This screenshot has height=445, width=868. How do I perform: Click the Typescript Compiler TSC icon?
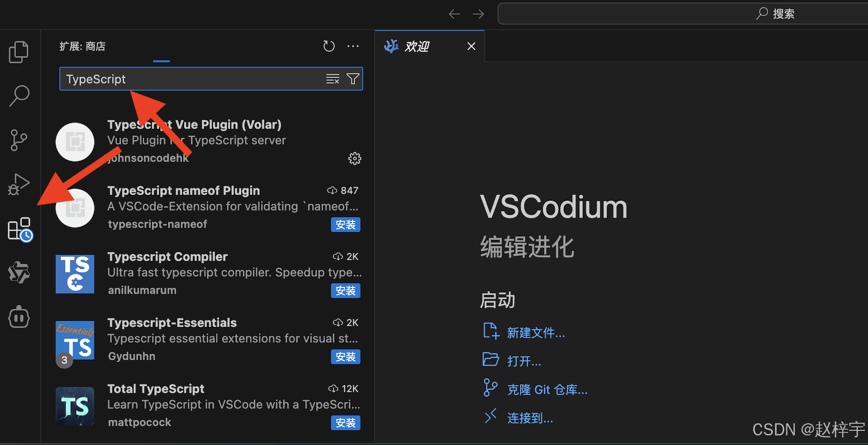(75, 274)
